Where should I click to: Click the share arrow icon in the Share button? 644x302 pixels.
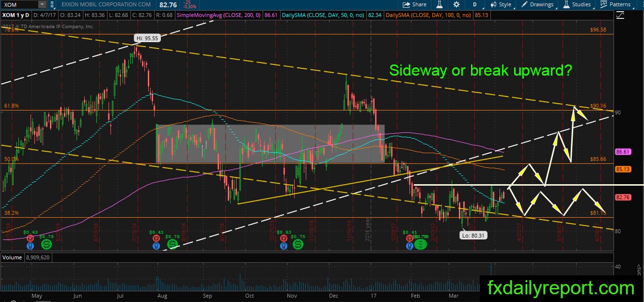pos(407,4)
